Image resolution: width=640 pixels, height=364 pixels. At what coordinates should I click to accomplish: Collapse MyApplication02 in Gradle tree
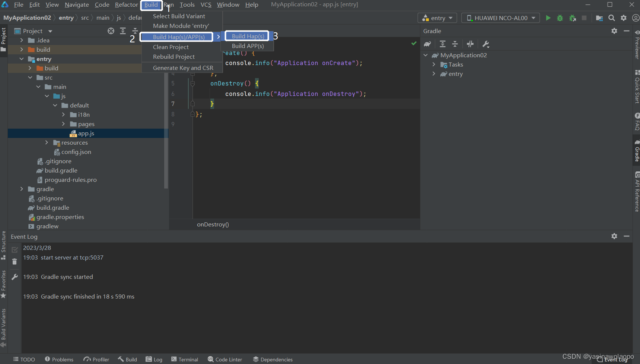click(x=426, y=55)
